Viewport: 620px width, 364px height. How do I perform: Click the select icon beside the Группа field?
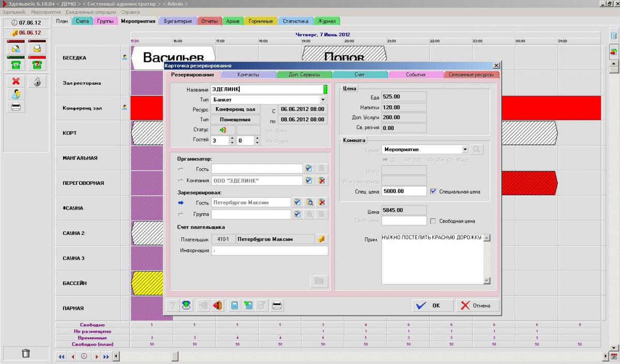[298, 214]
